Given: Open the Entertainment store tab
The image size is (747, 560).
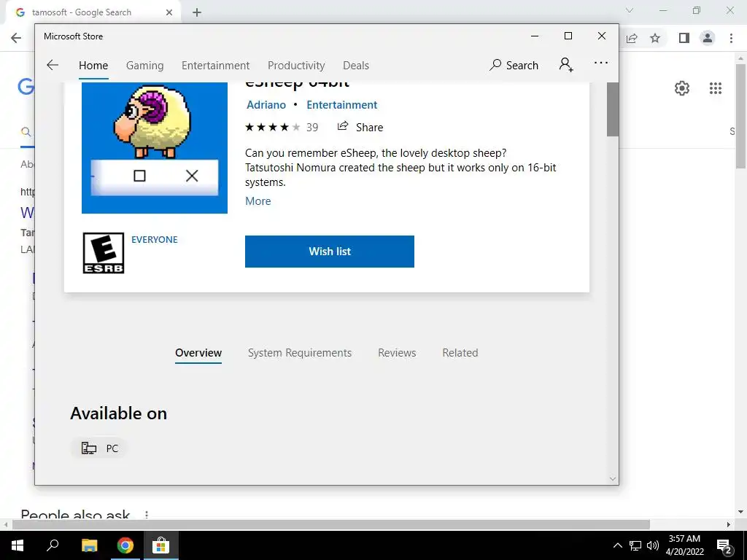Looking at the screenshot, I should (215, 65).
